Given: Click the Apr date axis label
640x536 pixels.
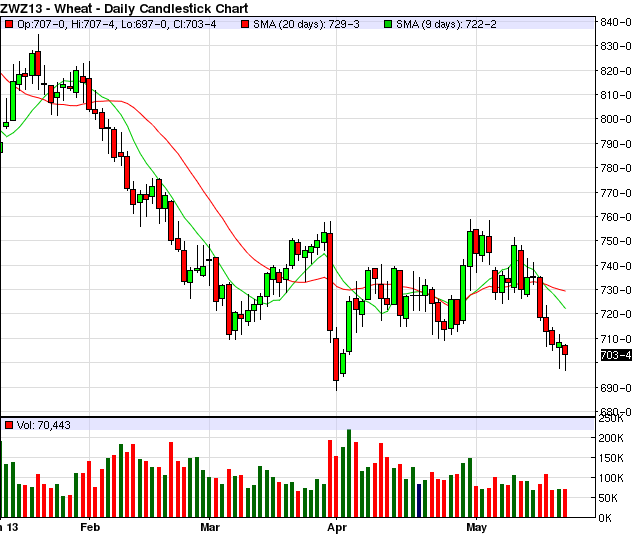Looking at the screenshot, I should tap(337, 527).
